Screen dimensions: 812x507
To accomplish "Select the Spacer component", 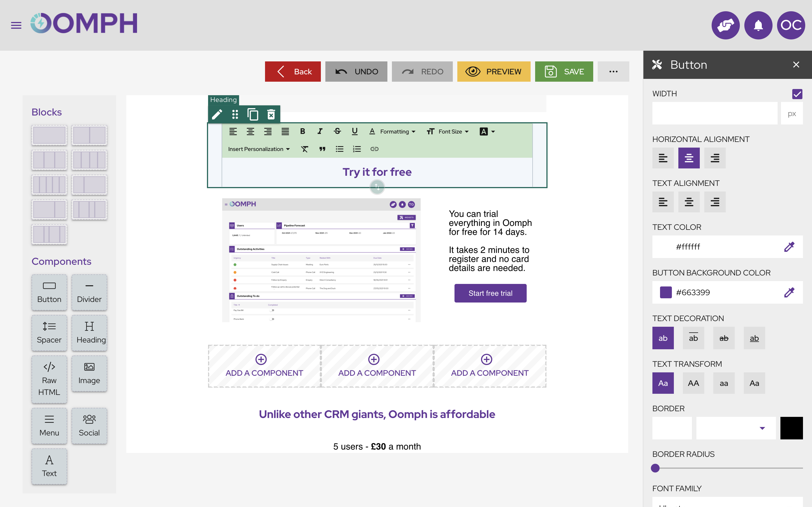I will (49, 333).
